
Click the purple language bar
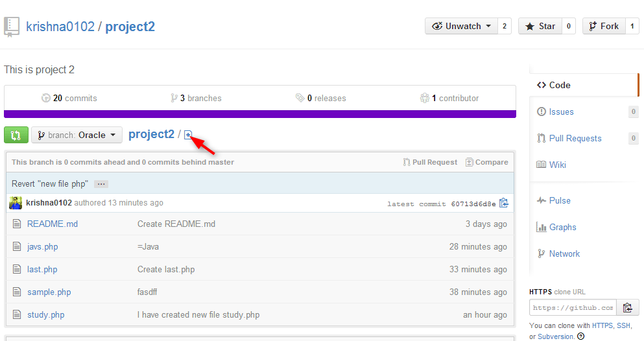click(260, 114)
